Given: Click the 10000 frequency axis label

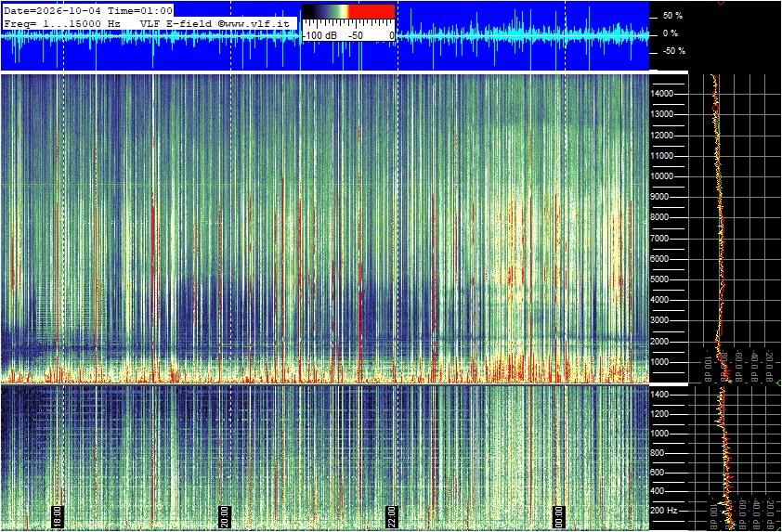Looking at the screenshot, I should click(x=662, y=176).
